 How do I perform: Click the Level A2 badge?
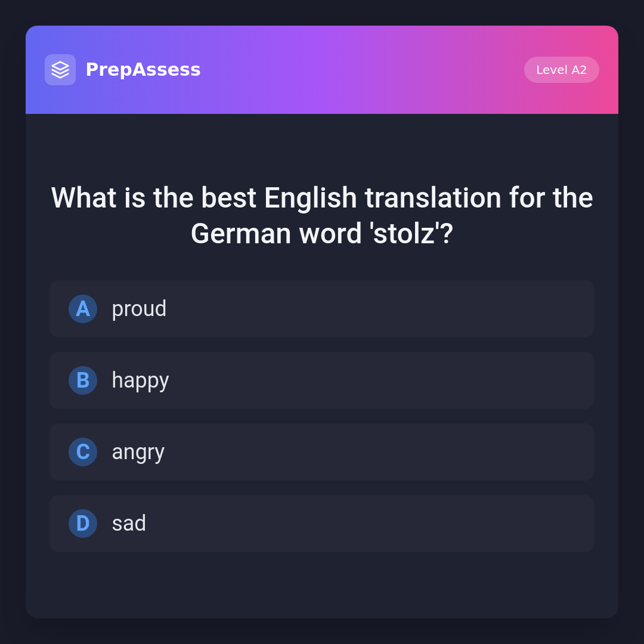pyautogui.click(x=561, y=70)
